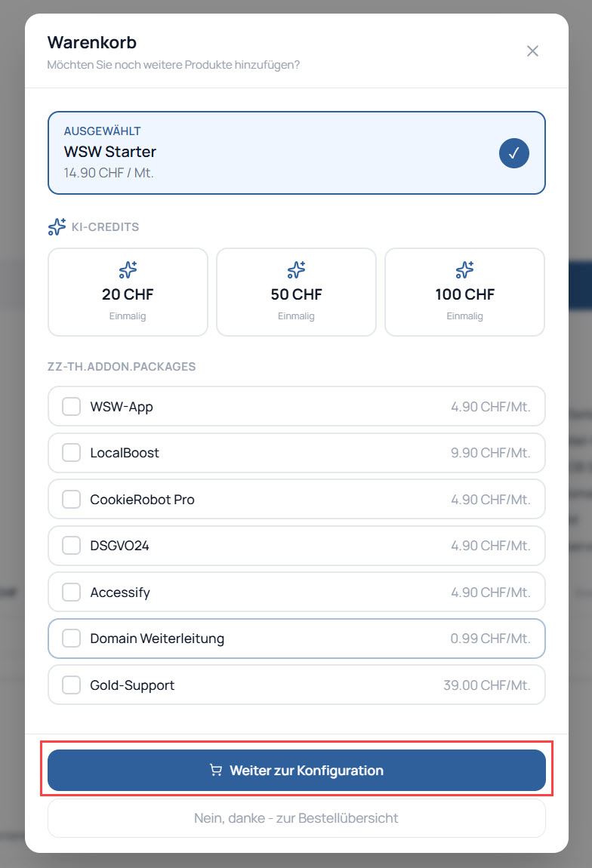Click the cart icon in Weiter button
The height and width of the screenshot is (868, 592).
[x=216, y=771]
